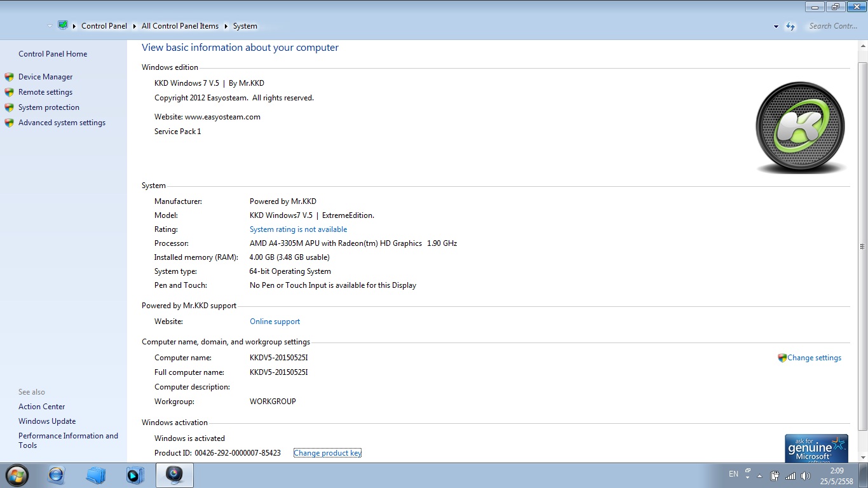This screenshot has height=488, width=868.
Task: Click the shield icon next to Change settings
Action: click(x=782, y=358)
